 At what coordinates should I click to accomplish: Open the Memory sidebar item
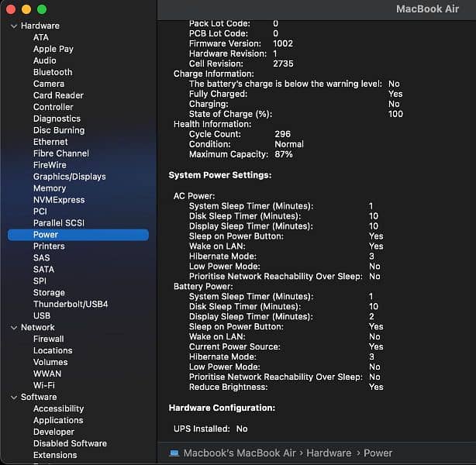[50, 188]
